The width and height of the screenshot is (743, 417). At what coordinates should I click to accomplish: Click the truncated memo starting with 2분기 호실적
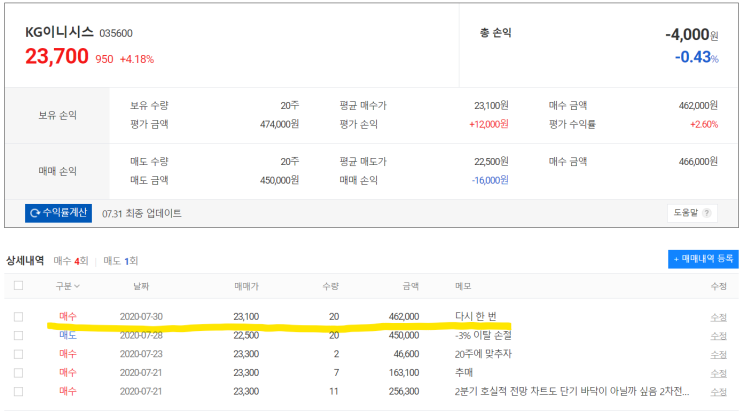(570, 391)
